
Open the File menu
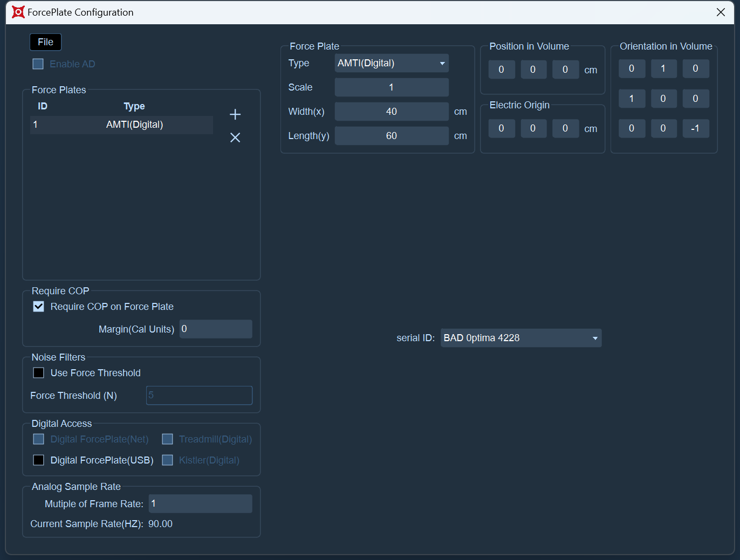point(45,42)
